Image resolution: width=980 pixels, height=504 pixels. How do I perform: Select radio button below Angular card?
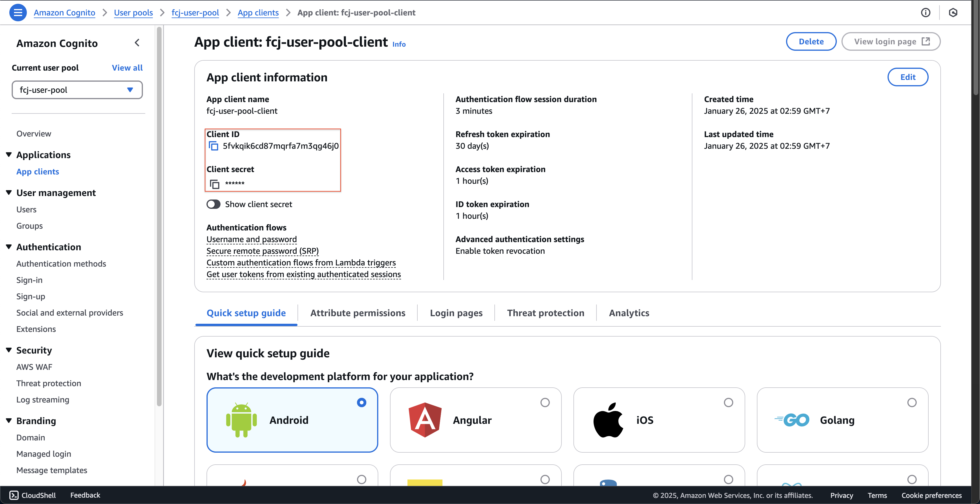pos(545,479)
